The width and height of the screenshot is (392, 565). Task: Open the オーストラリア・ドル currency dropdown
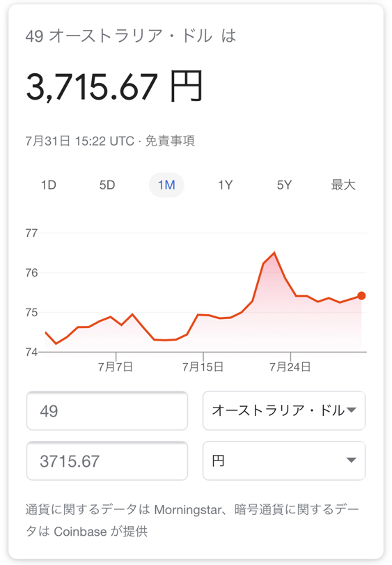click(284, 410)
